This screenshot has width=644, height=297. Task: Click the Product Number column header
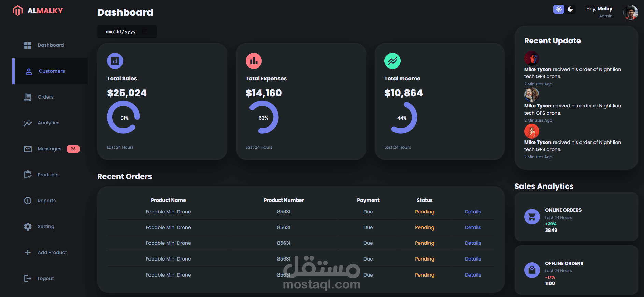(284, 200)
